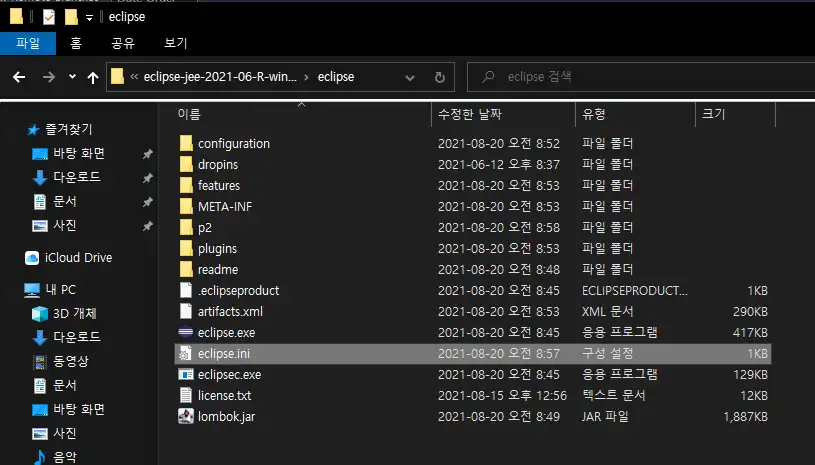Click the properties checkmark icon in title bar

[48, 17]
